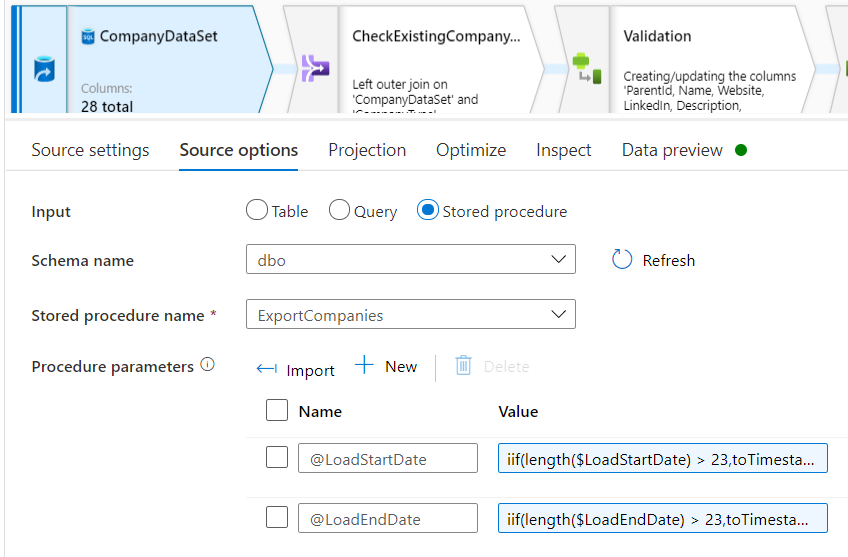Go to the Source settings tab
This screenshot has height=557, width=848.
pos(90,150)
